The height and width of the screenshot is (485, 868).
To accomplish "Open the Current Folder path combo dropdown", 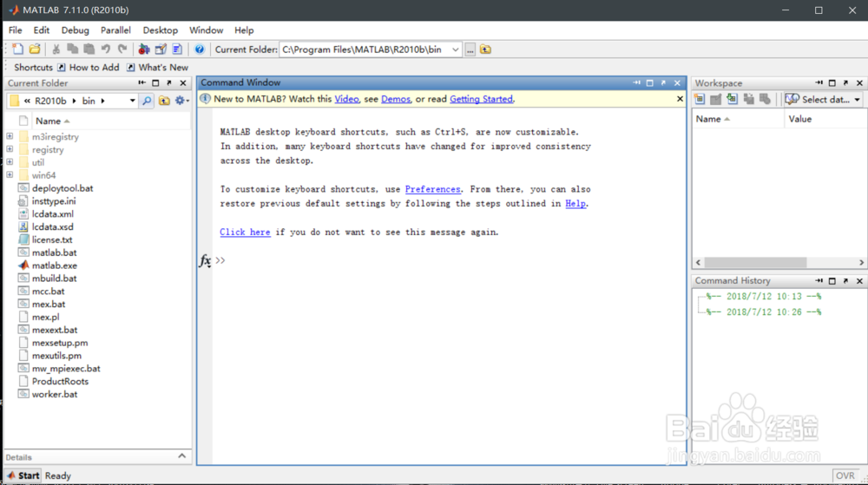I will pos(455,49).
